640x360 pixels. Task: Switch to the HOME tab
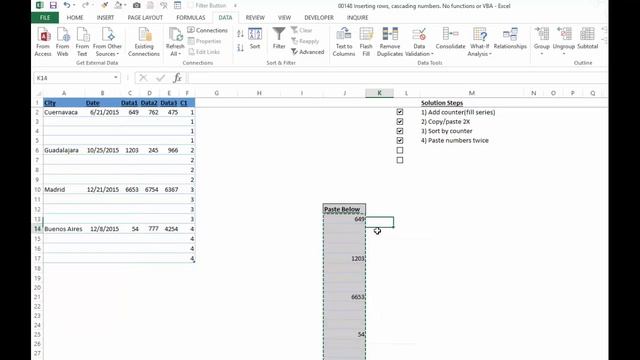pos(75,18)
